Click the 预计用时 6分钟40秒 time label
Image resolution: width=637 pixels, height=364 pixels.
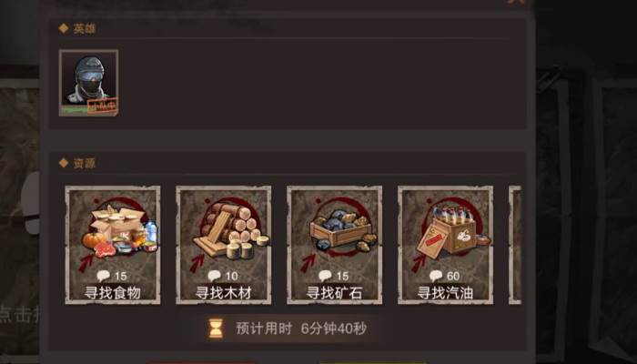[301, 329]
